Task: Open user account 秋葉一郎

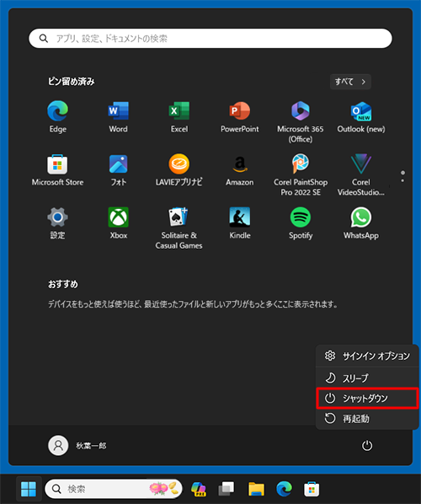Action: (77, 446)
